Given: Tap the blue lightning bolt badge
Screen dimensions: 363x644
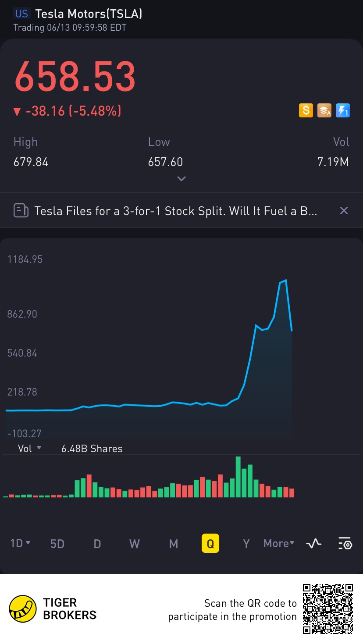Looking at the screenshot, I should pyautogui.click(x=342, y=110).
